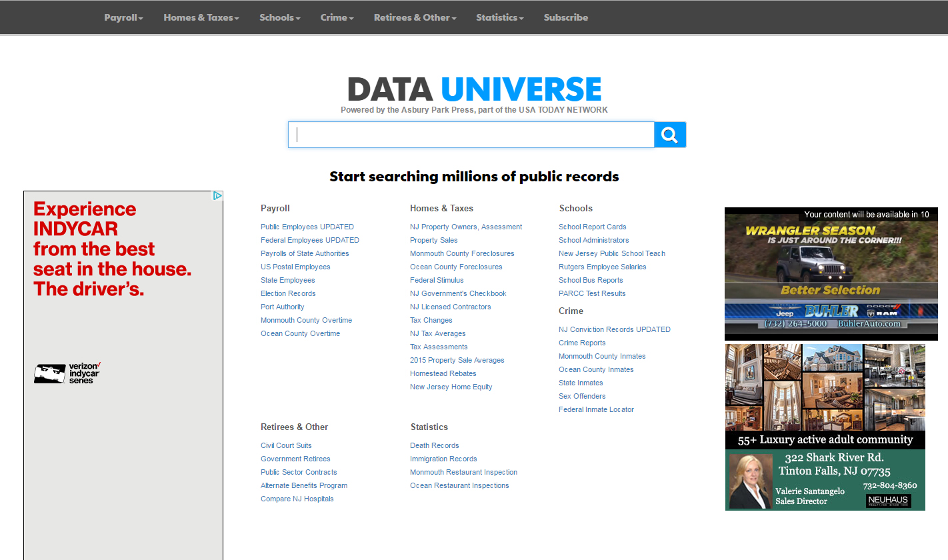Open the Tax Changes link
The image size is (948, 560).
point(431,320)
